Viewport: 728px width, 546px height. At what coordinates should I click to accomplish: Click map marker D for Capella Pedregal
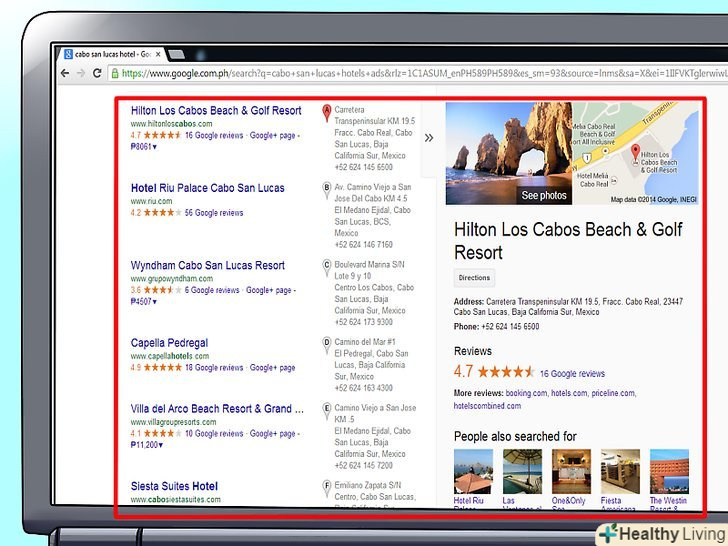[326, 344]
